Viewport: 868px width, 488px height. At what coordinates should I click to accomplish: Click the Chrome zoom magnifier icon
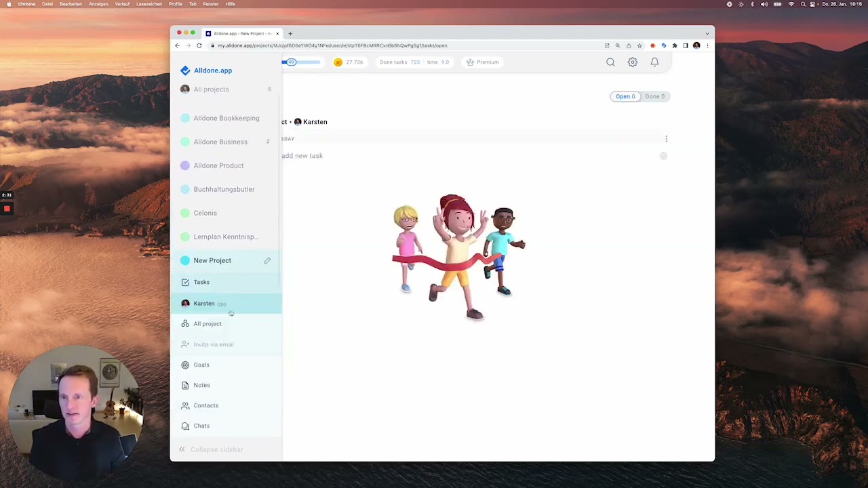tap(618, 45)
